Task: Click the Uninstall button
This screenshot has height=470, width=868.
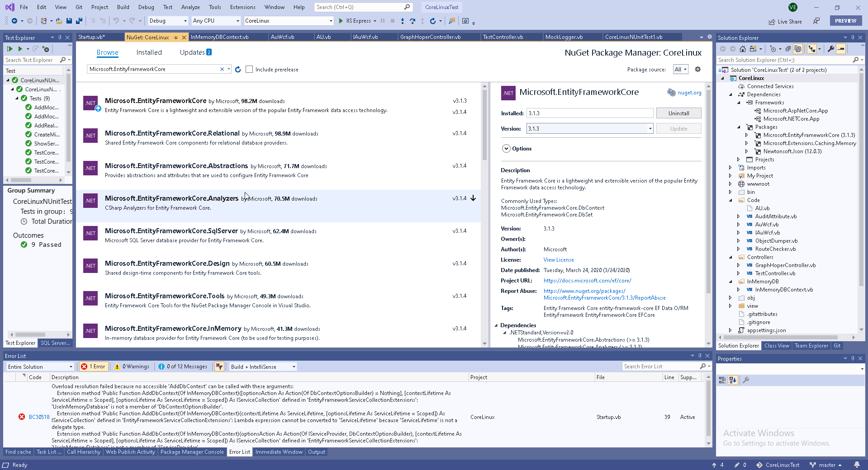Action: pyautogui.click(x=678, y=113)
